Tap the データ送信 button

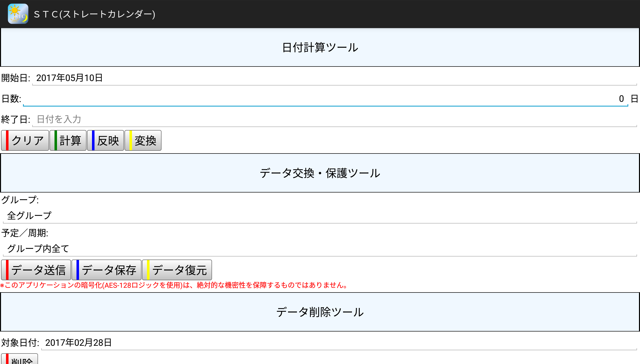pos(36,270)
